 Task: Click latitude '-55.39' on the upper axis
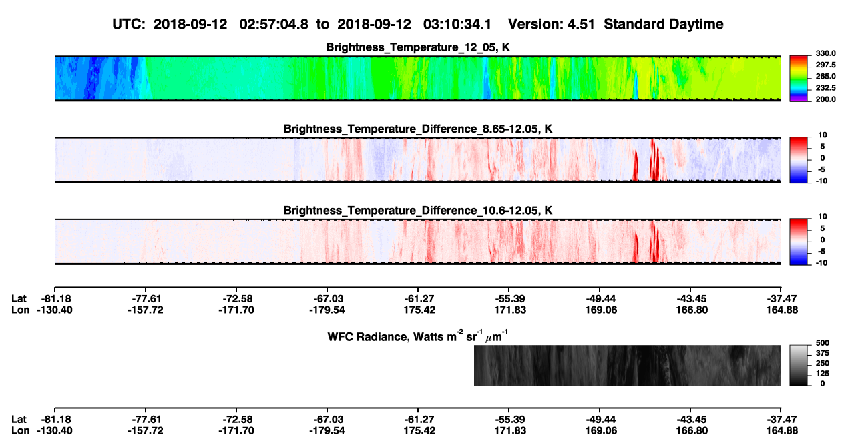pyautogui.click(x=509, y=298)
